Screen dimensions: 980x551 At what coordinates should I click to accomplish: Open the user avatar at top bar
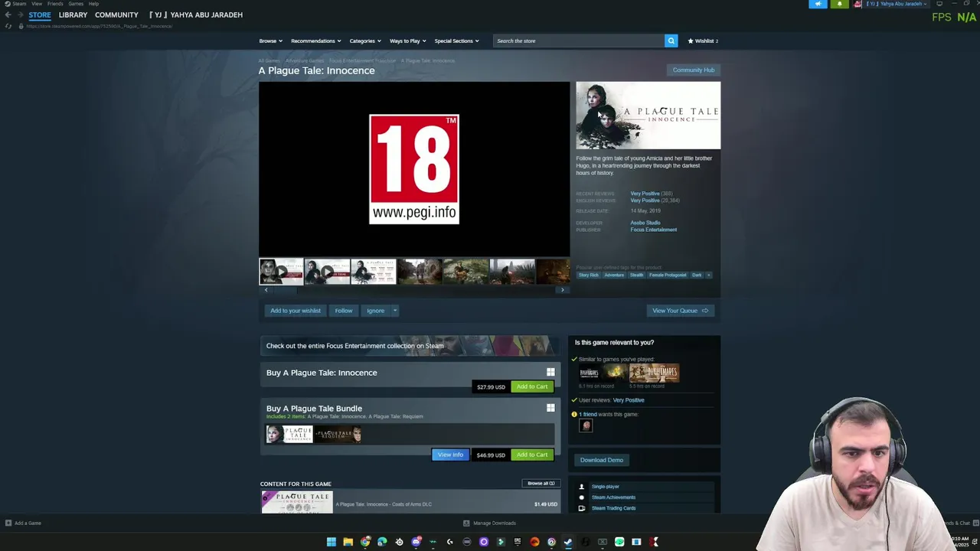tap(858, 4)
